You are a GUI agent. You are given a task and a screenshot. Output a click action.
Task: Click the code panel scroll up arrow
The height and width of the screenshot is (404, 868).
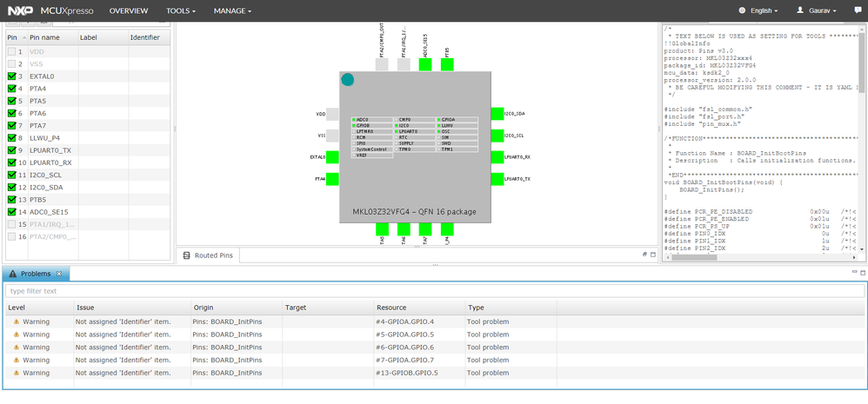pyautogui.click(x=860, y=28)
